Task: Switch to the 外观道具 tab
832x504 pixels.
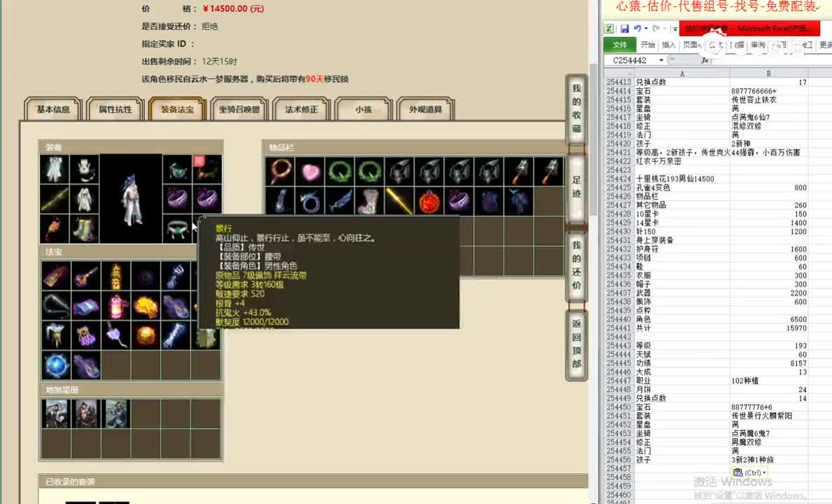Action: click(426, 109)
